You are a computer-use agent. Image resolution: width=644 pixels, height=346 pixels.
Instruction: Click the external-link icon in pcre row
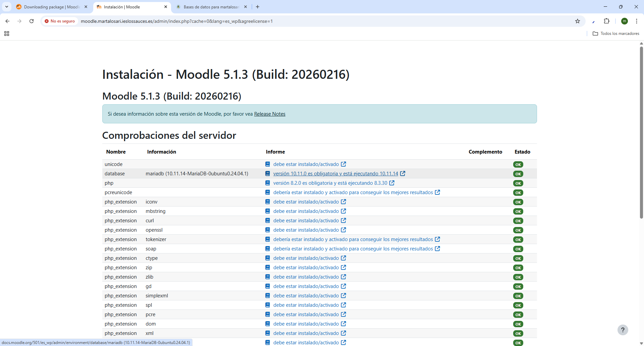[x=343, y=314]
